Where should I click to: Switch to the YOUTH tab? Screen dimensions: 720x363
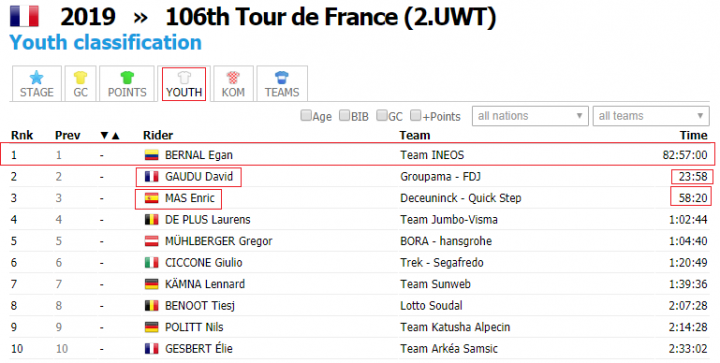pyautogui.click(x=184, y=84)
